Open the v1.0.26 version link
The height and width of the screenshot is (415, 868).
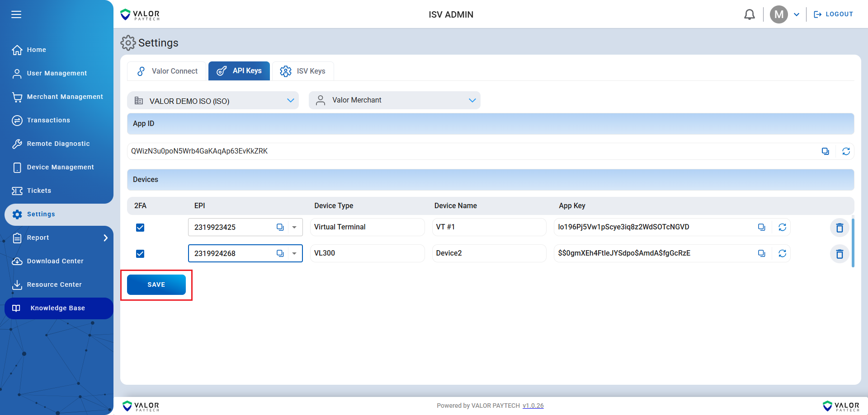(533, 406)
